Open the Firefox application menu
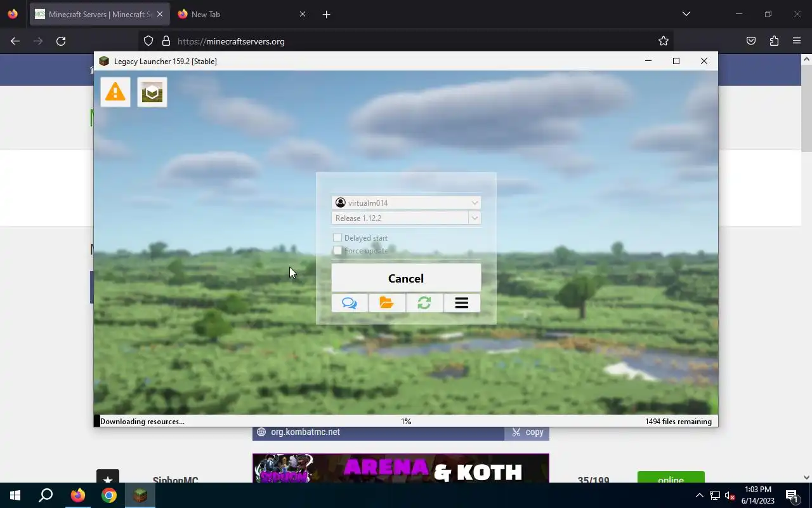This screenshot has height=508, width=812. click(x=797, y=41)
